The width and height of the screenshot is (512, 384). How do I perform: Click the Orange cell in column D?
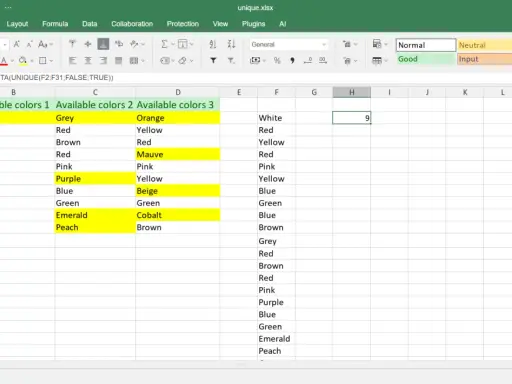(x=178, y=118)
